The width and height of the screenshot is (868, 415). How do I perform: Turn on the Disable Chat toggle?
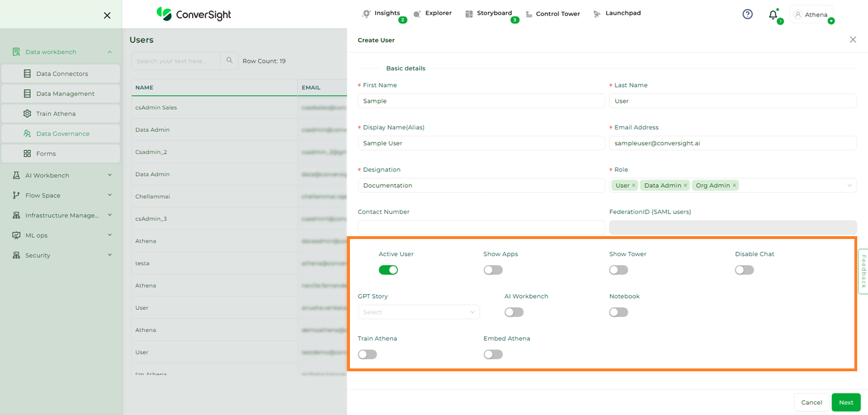pos(744,270)
